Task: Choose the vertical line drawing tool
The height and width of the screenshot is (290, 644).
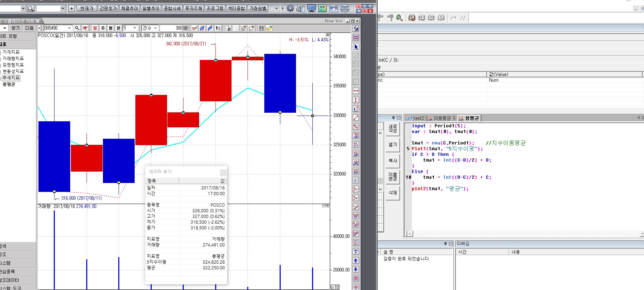Action: point(356,100)
